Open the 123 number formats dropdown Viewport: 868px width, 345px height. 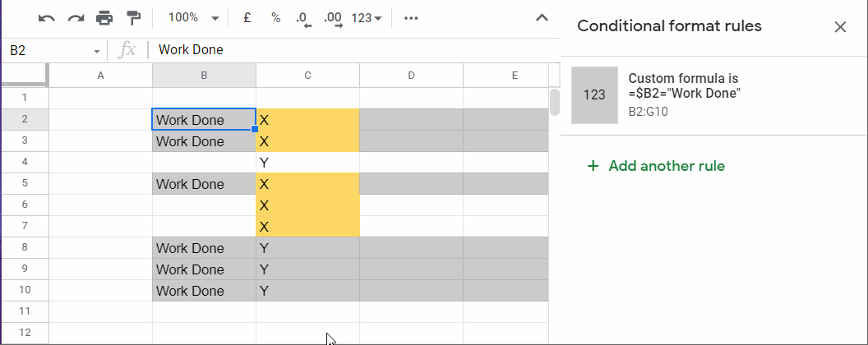click(x=367, y=18)
